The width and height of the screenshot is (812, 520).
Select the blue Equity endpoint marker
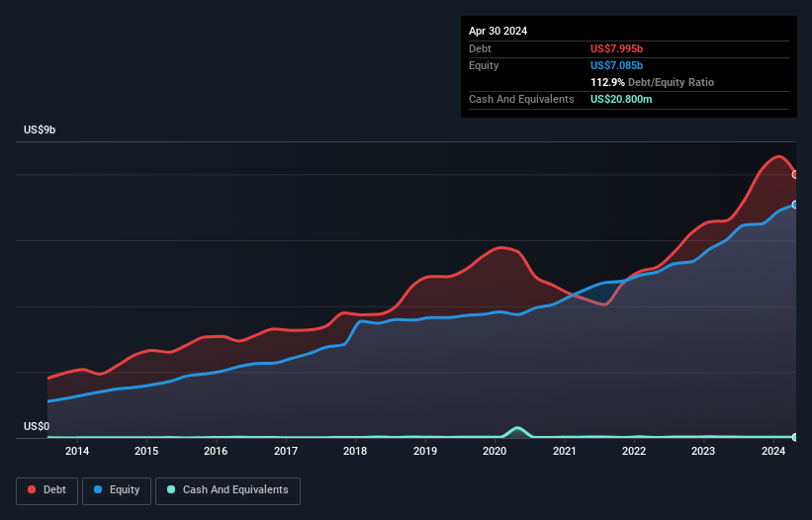[795, 205]
